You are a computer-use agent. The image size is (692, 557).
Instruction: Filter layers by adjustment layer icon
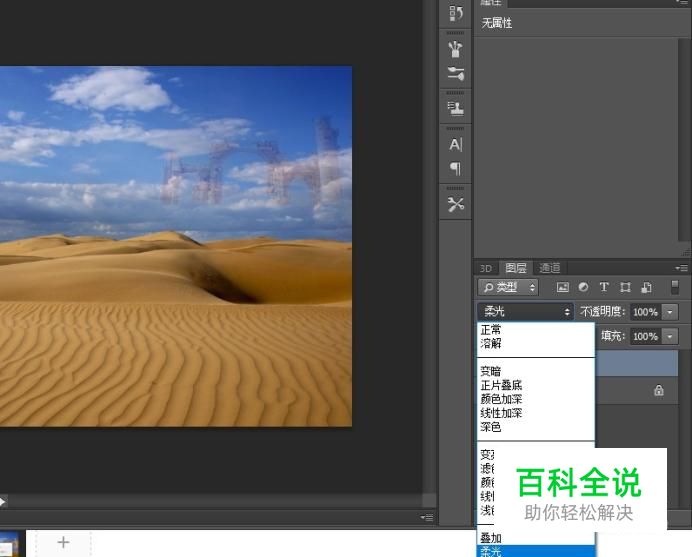click(x=583, y=287)
